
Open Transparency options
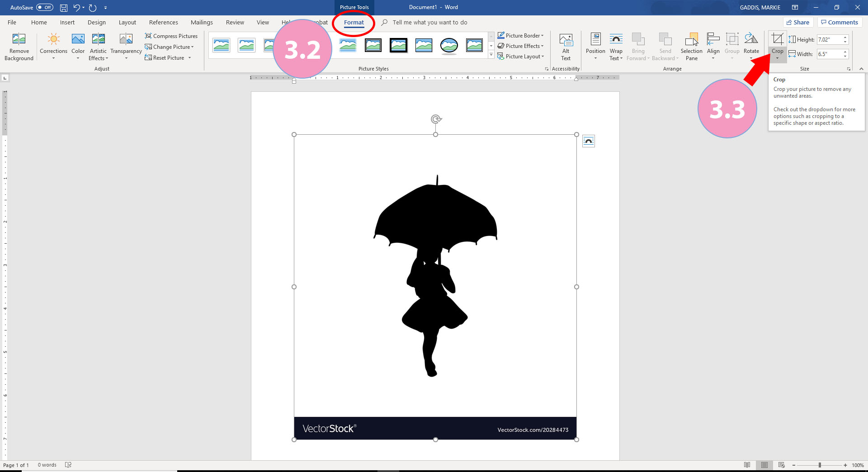pos(126,47)
